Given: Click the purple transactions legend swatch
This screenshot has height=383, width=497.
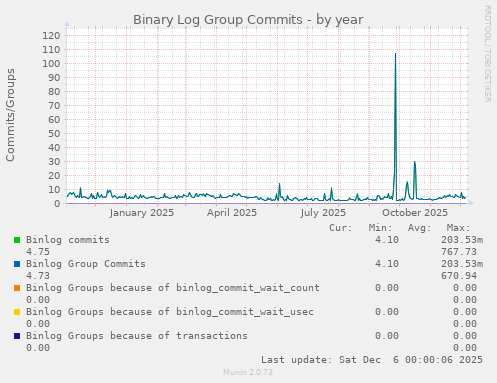Looking at the screenshot, I should (x=17, y=336).
